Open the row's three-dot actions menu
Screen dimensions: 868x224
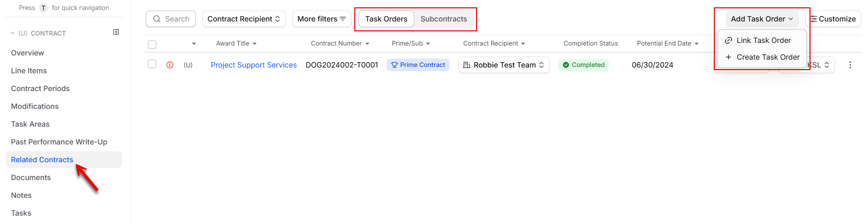850,65
